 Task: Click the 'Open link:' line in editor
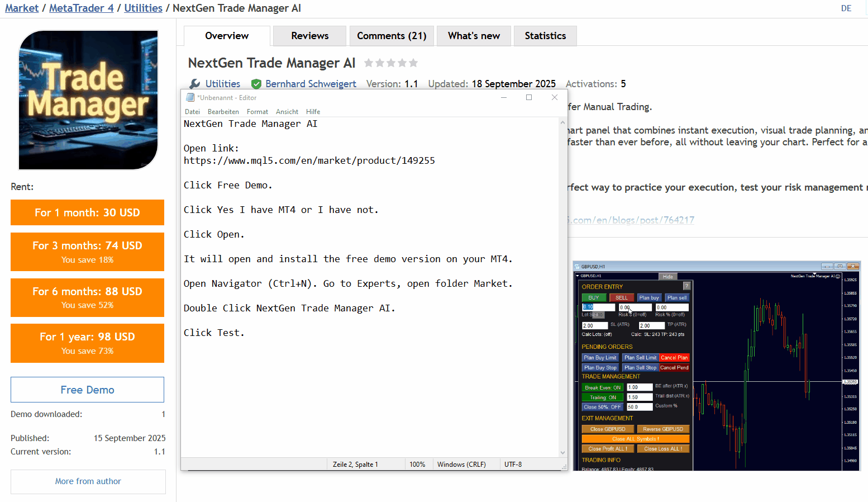(211, 148)
